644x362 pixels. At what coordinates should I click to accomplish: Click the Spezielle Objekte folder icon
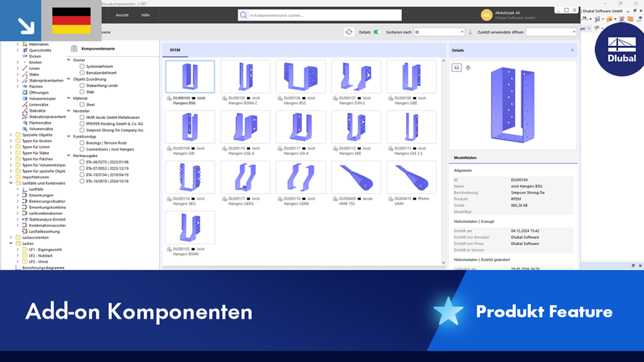[18, 134]
